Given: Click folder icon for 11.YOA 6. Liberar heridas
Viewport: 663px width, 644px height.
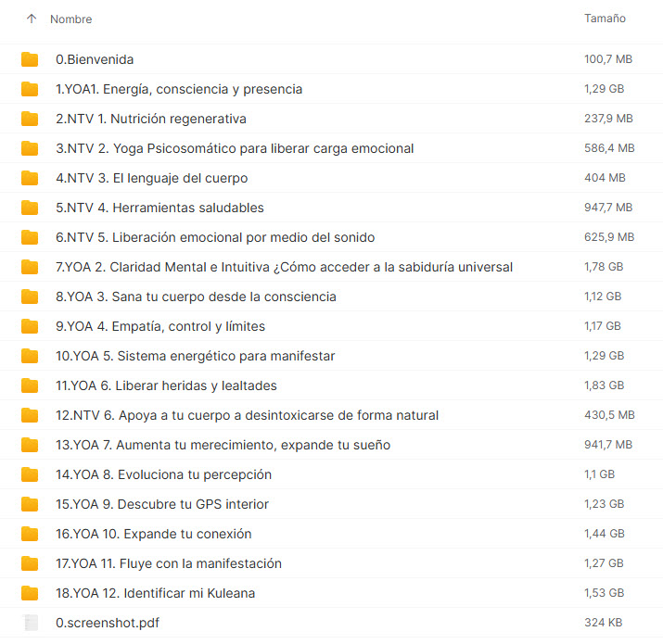Looking at the screenshot, I should coord(30,385).
